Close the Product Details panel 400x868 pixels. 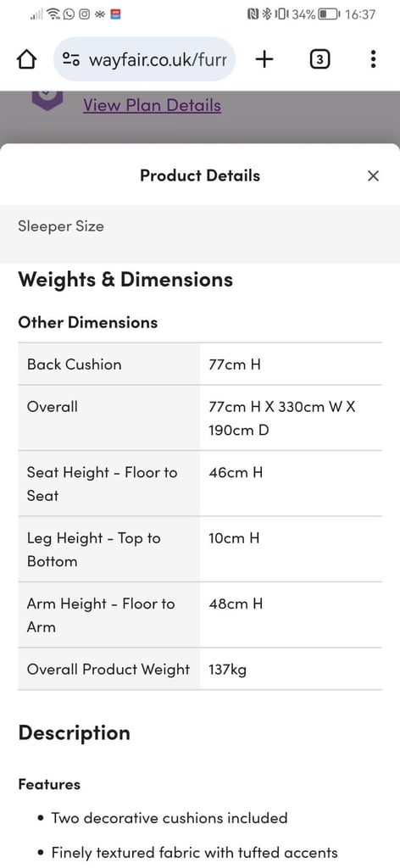click(x=374, y=176)
